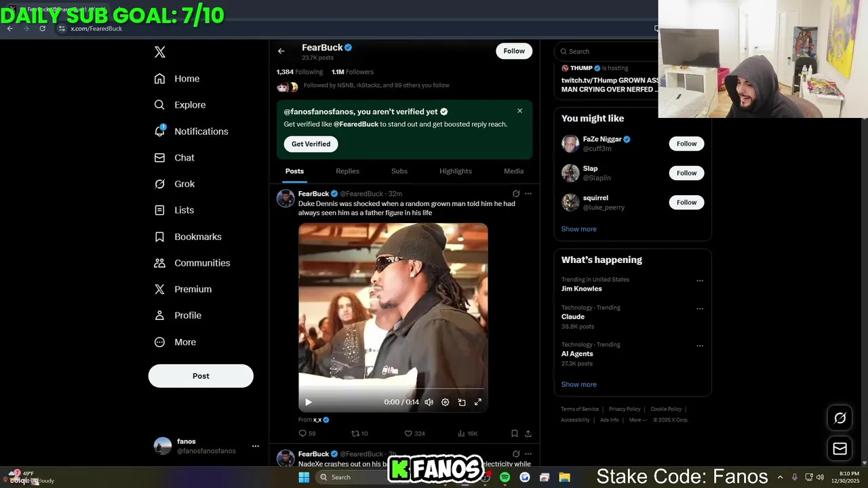The height and width of the screenshot is (488, 868).
Task: Go back with the profile arrow
Action: pyautogui.click(x=281, y=51)
